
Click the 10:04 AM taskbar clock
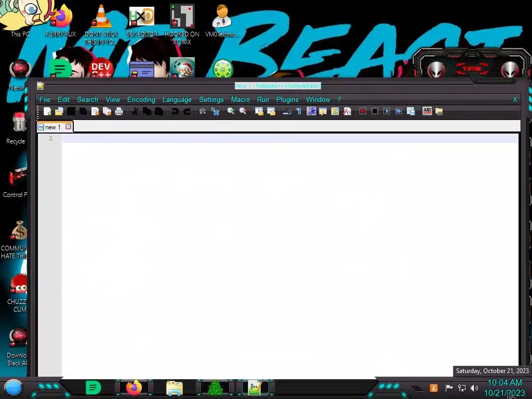click(504, 383)
